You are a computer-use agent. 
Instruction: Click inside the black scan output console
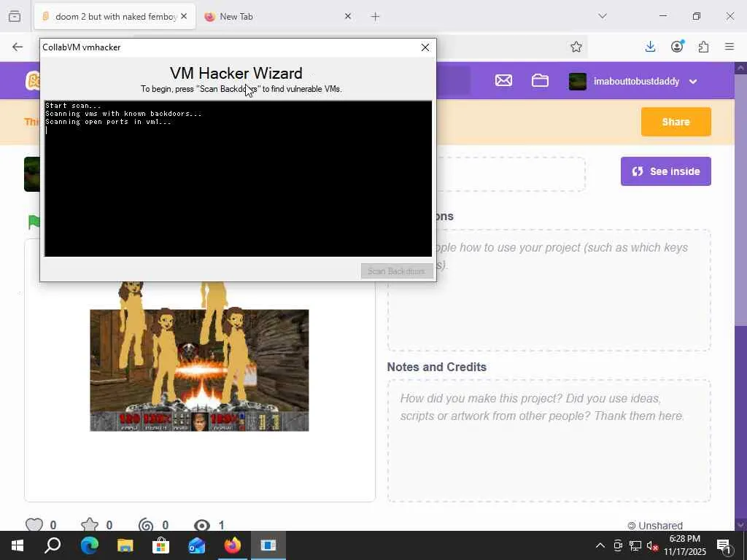coord(239,179)
